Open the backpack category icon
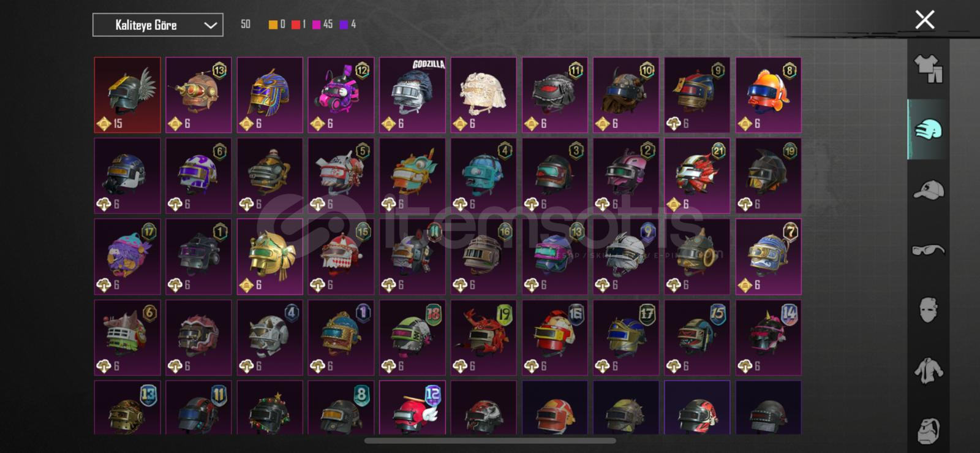Screen dimensions: 980x453 928,430
